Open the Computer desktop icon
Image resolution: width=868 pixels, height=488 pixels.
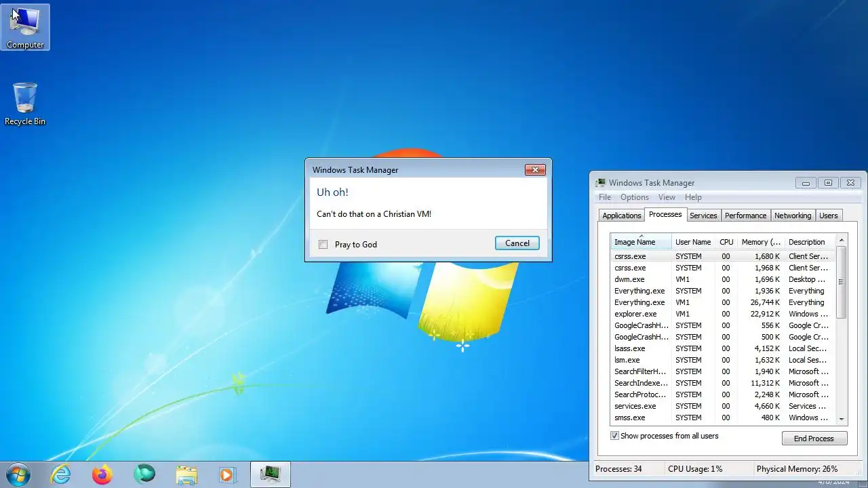(x=25, y=27)
